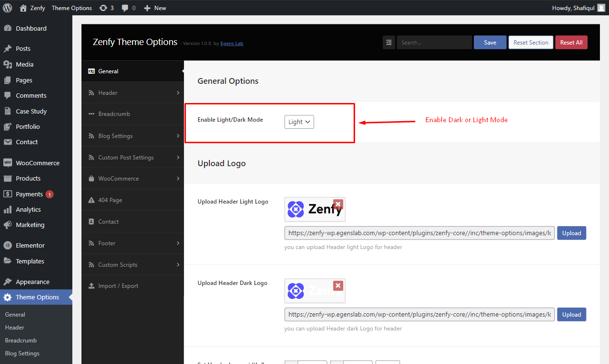Select the General tab in options panel
This screenshot has width=609, height=364.
pos(133,71)
